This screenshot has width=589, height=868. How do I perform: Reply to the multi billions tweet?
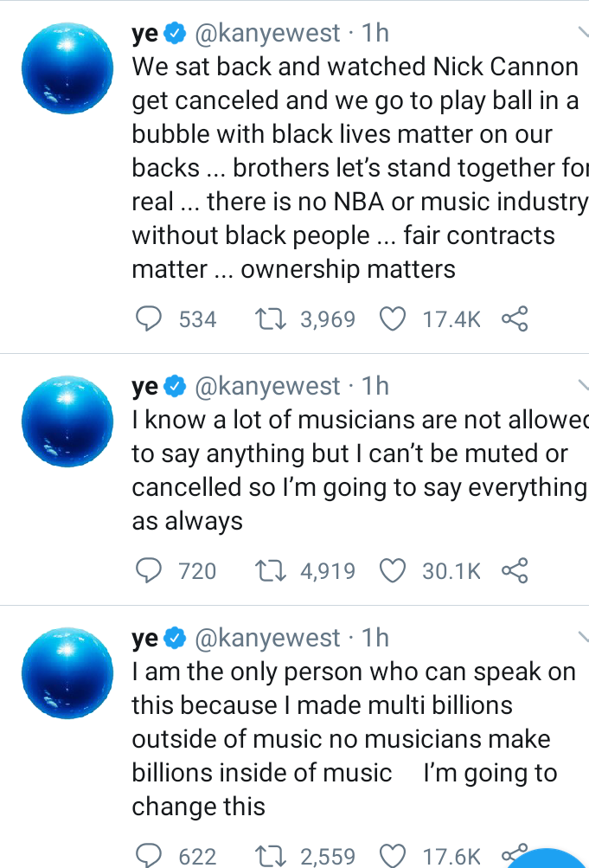click(x=150, y=856)
